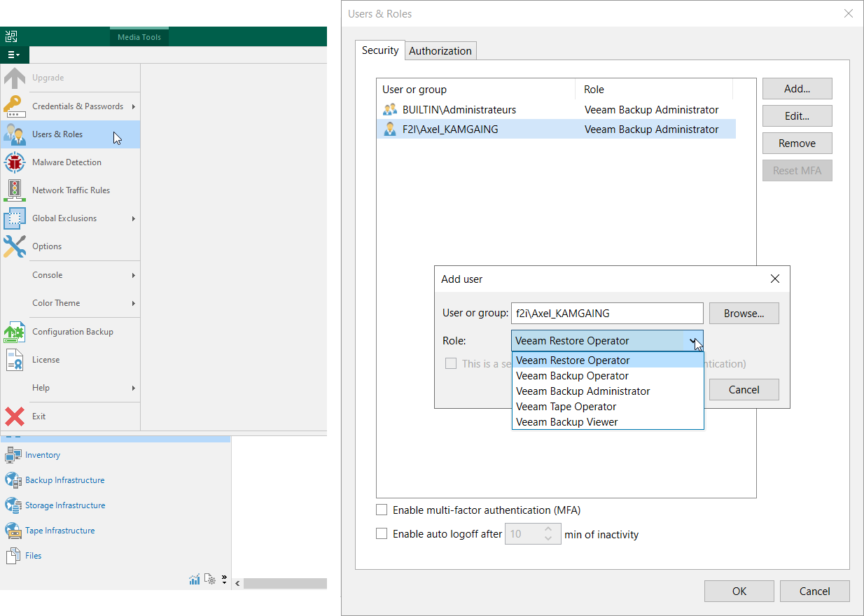Click the Malware Detection bug icon
The height and width of the screenshot is (616, 864).
point(15,162)
